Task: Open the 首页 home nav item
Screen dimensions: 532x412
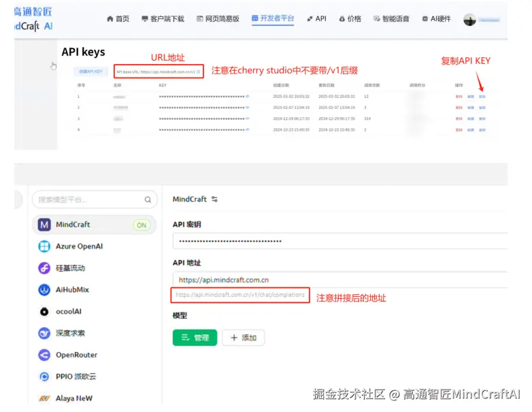Action: (118, 18)
